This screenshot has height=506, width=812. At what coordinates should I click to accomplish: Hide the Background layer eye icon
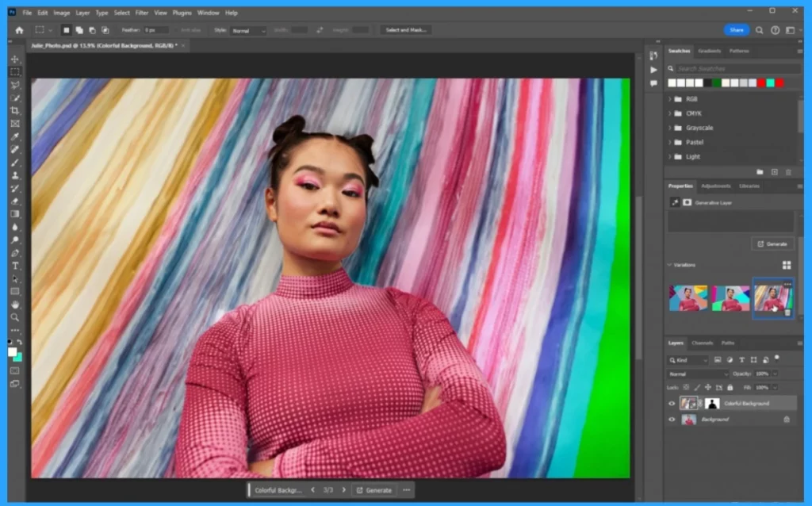tap(672, 420)
